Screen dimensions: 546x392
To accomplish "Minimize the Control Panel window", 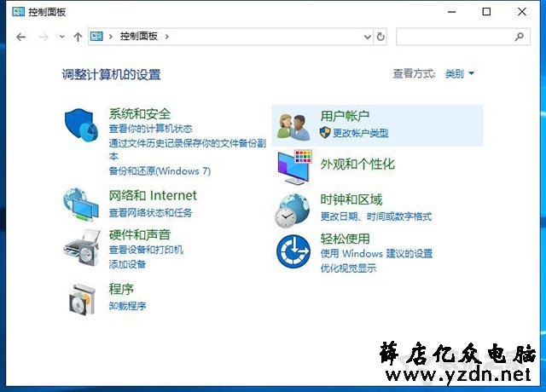I will click(451, 12).
